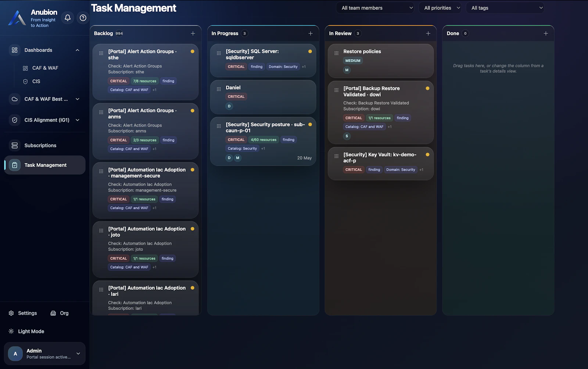Grab drag handle of Alert Action Groups sthe card
The width and height of the screenshot is (588, 369).
coord(101,53)
